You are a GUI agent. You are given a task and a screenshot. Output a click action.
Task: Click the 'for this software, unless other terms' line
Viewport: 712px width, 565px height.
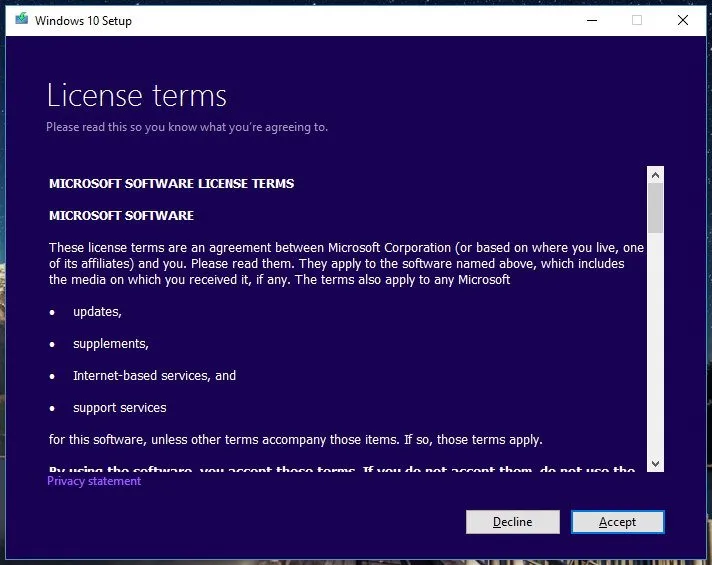[x=296, y=440]
